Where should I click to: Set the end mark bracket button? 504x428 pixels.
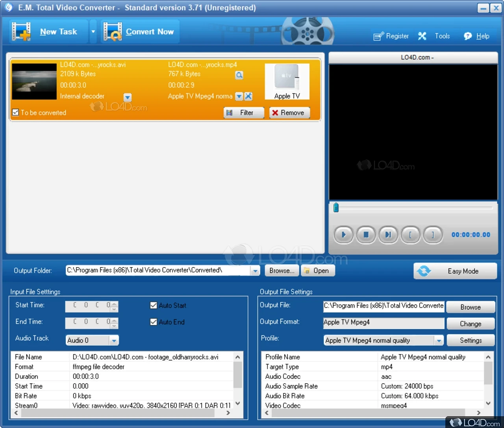[x=433, y=235]
